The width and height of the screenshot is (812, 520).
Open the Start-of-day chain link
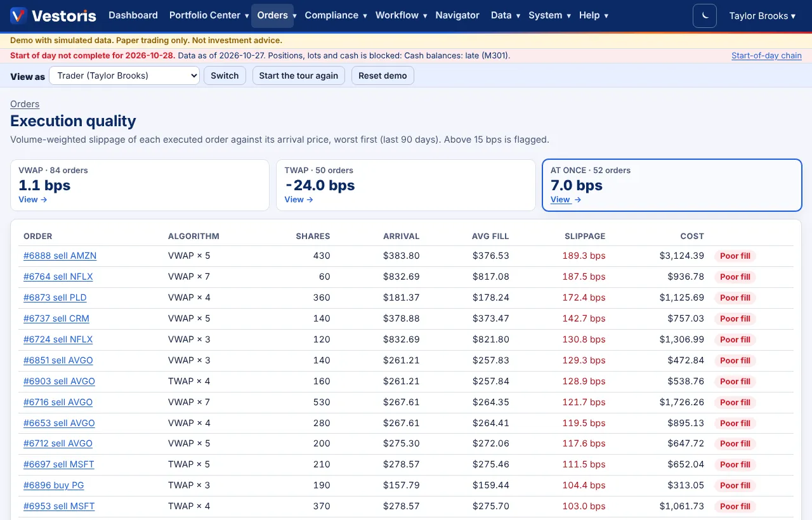pos(766,56)
